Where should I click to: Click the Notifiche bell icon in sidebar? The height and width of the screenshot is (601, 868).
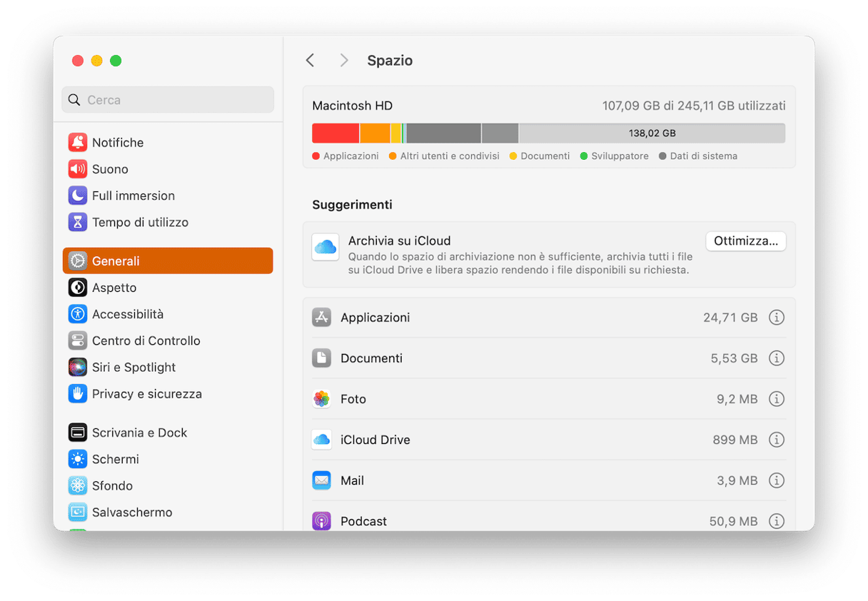[78, 143]
